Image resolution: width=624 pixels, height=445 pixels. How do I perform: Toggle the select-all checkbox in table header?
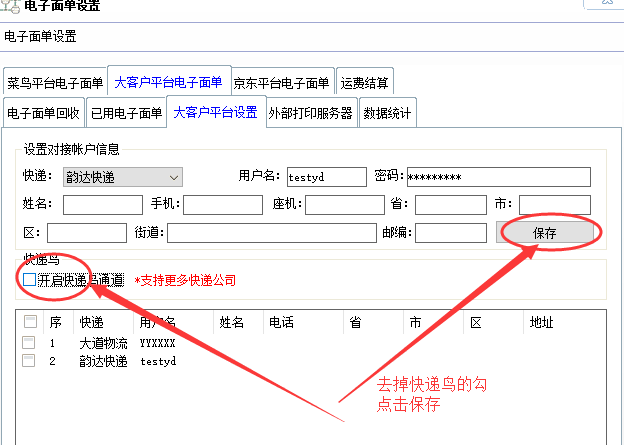click(30, 322)
